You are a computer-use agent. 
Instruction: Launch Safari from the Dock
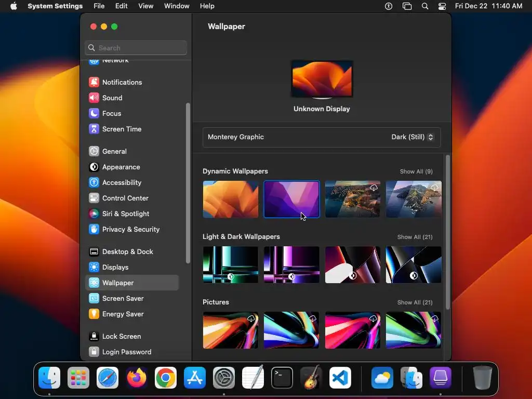point(108,378)
